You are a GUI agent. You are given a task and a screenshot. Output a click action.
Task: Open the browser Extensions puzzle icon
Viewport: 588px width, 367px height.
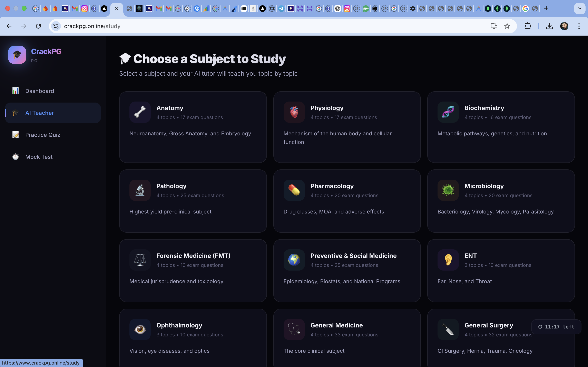528,26
